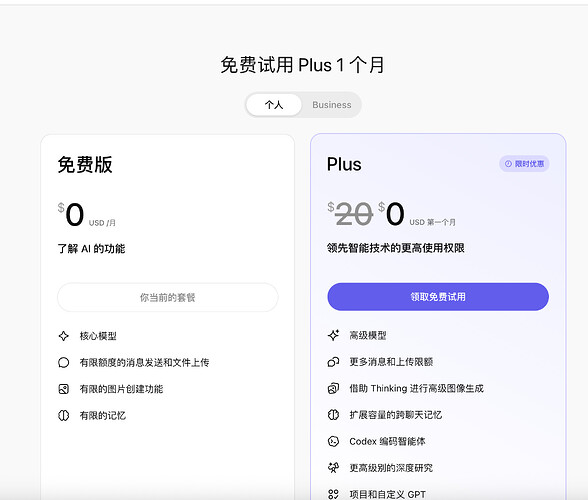This screenshot has width=588, height=500.
Task: Click the 你当前的套餐 button
Action: (x=168, y=297)
